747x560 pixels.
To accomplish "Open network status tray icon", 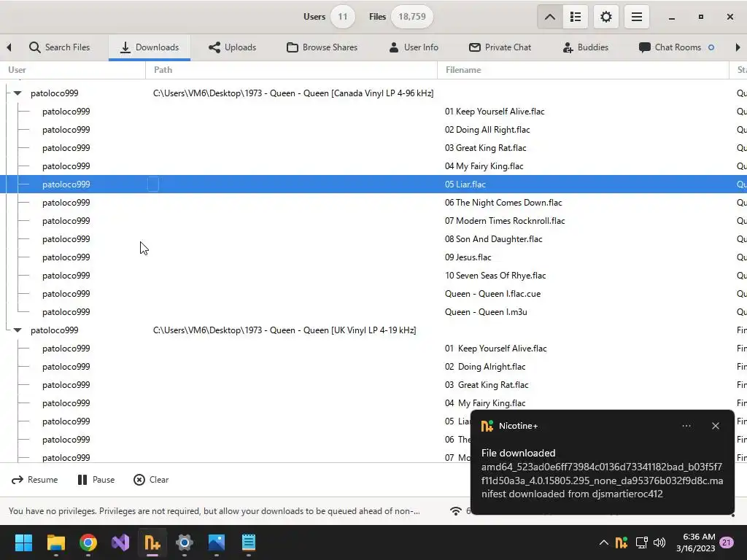I will pos(642,542).
